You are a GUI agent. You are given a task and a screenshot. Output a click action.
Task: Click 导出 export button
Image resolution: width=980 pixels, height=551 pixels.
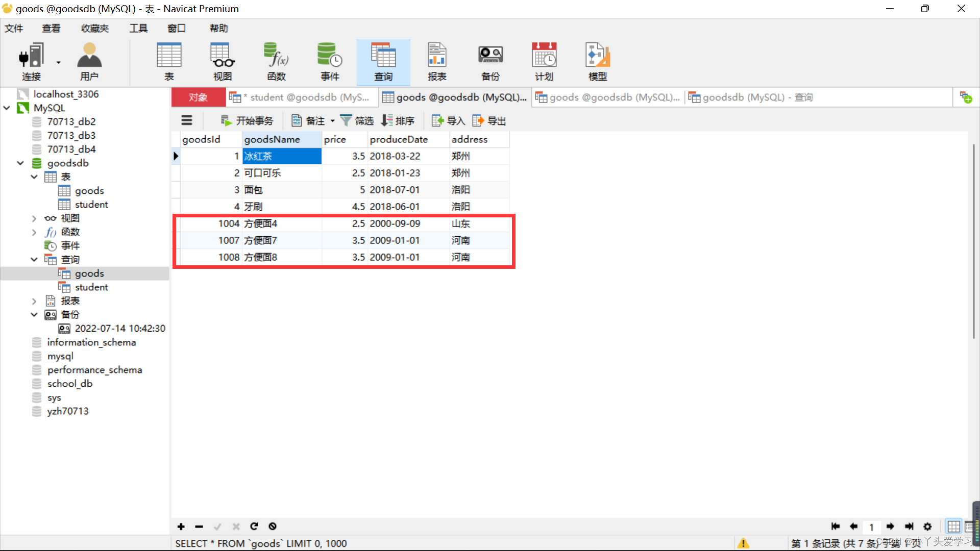point(489,121)
